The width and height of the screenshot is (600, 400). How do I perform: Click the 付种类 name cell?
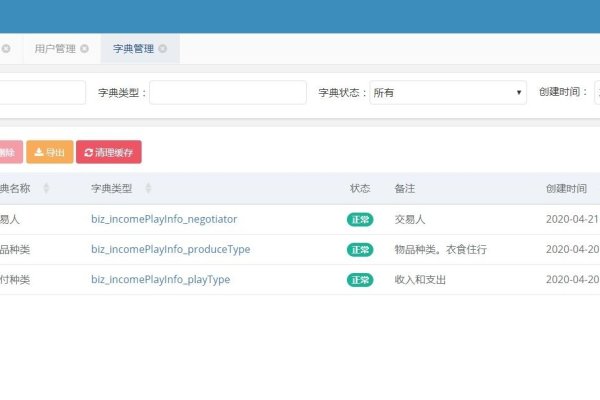(15, 280)
